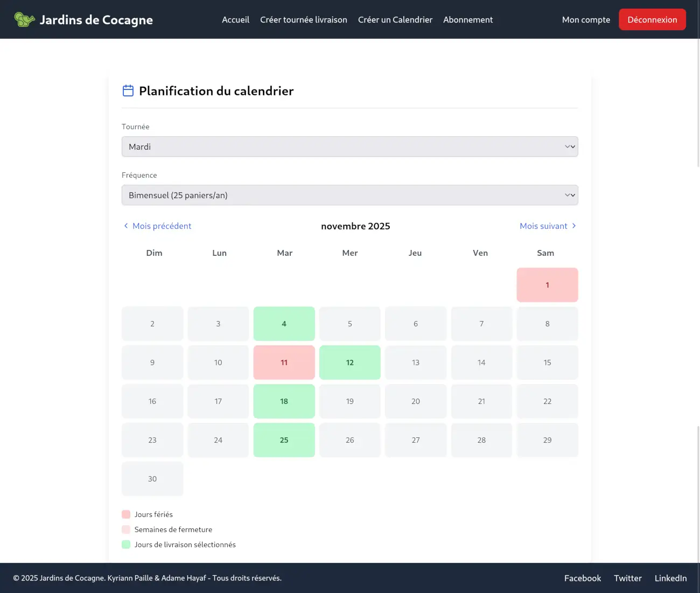This screenshot has height=593, width=700.
Task: Click the calendar icon beside Planification title
Action: pos(128,90)
